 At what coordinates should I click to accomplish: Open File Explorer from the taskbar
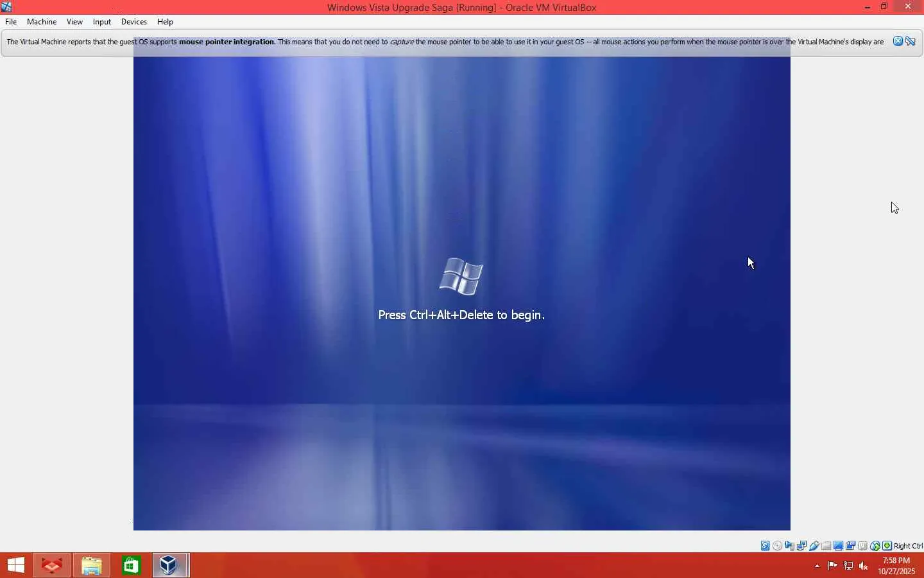92,565
